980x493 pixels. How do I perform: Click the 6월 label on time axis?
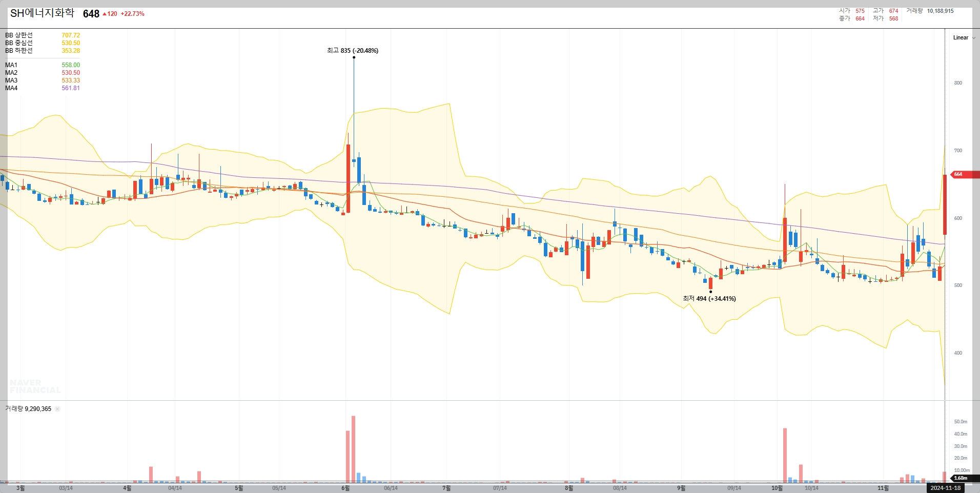point(345,488)
